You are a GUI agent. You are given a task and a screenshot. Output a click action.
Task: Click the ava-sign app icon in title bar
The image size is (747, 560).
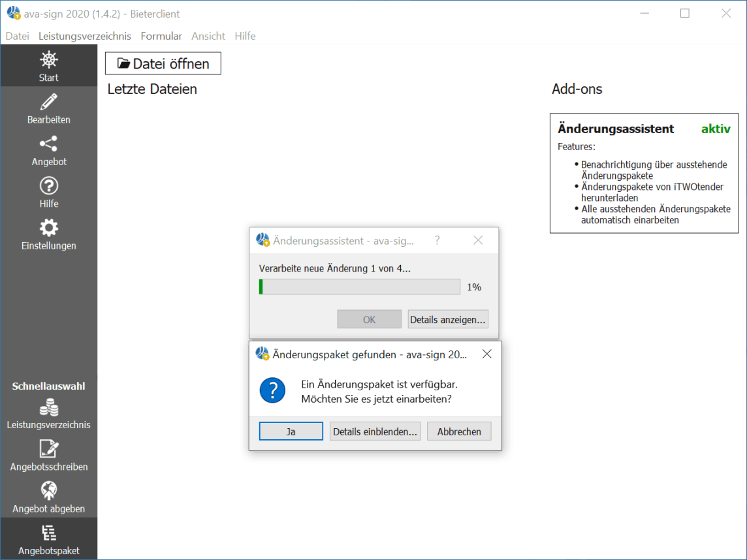[x=13, y=13]
